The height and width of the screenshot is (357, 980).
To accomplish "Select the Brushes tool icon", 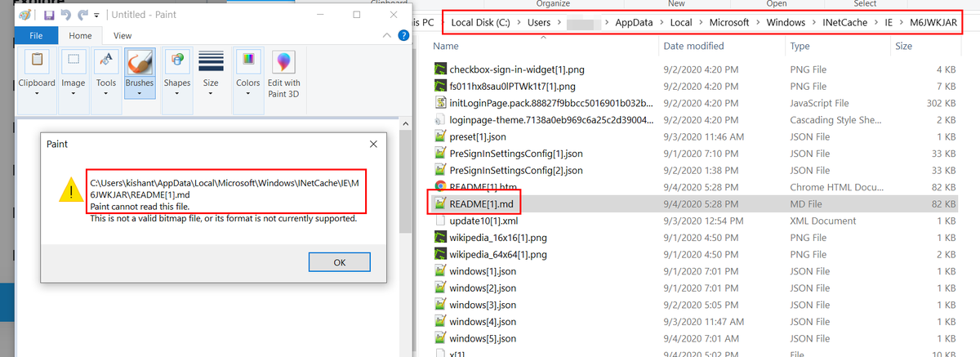I will pos(140,61).
